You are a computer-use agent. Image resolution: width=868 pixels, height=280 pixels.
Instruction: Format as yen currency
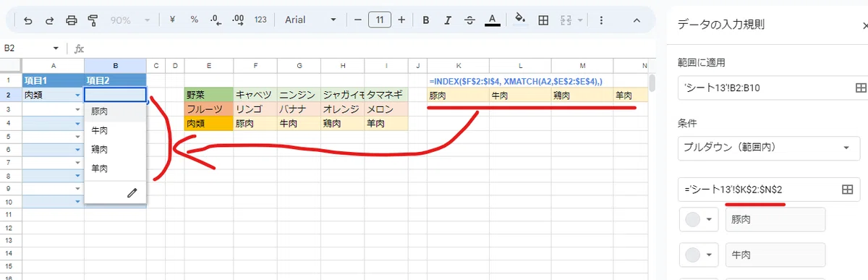click(x=172, y=20)
